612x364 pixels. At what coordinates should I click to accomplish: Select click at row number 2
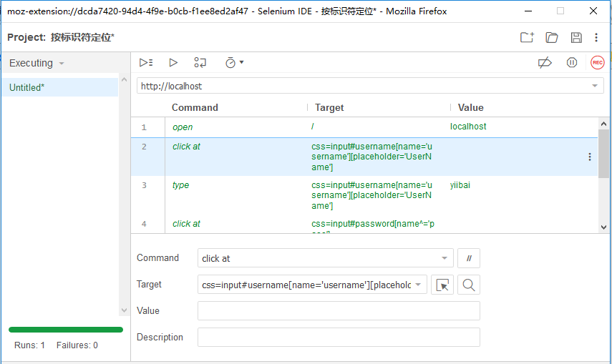[x=364, y=157]
